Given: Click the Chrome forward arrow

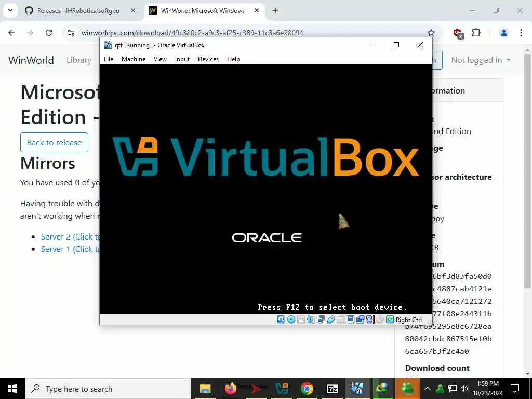Looking at the screenshot, I should point(30,33).
